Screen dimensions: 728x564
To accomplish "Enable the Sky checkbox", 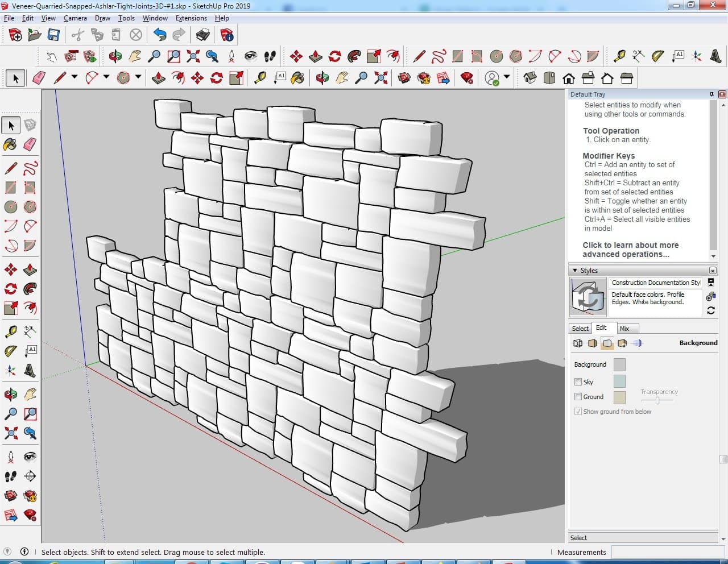I will click(578, 382).
